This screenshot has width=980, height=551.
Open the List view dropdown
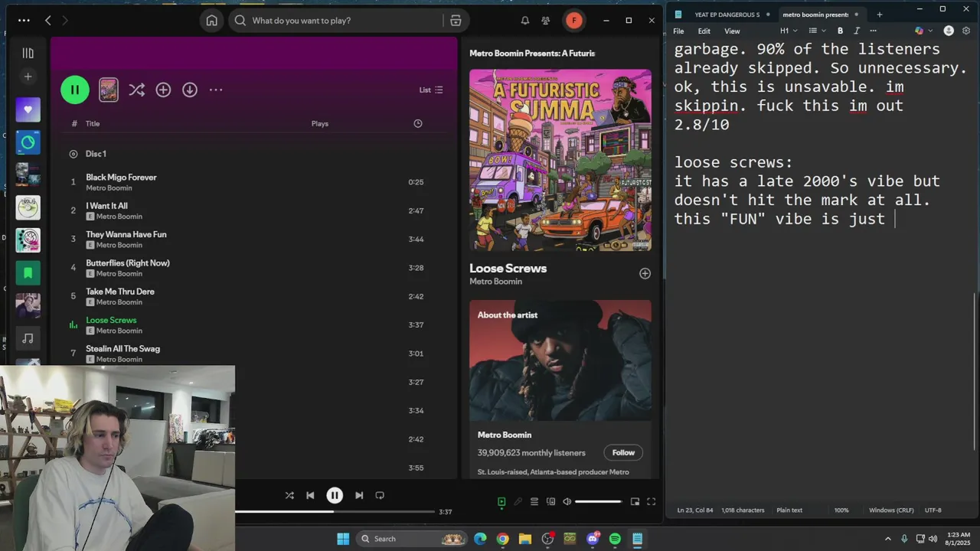tap(431, 90)
